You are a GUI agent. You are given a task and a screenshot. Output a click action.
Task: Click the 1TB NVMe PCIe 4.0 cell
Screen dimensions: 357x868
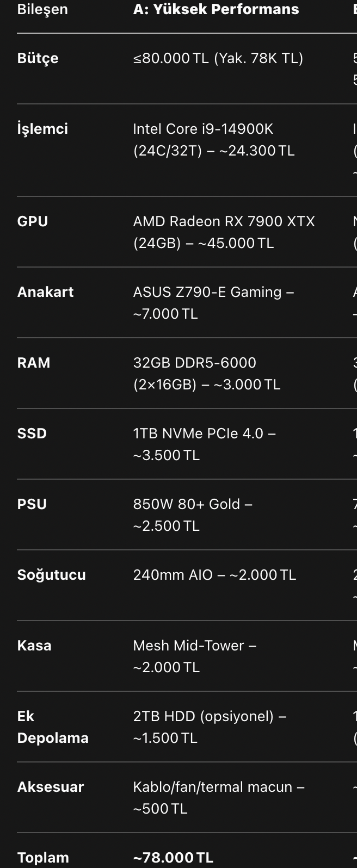205,444
